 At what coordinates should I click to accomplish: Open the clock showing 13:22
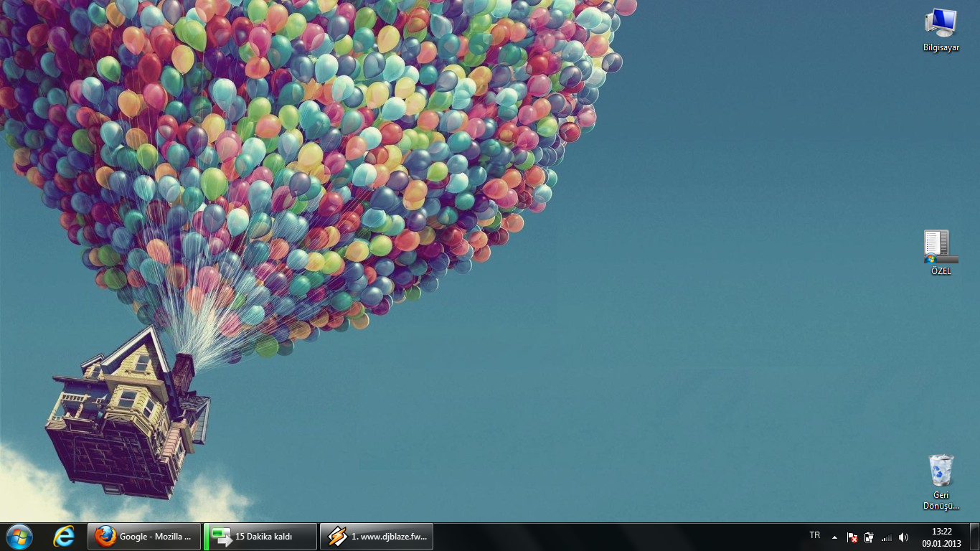click(942, 537)
